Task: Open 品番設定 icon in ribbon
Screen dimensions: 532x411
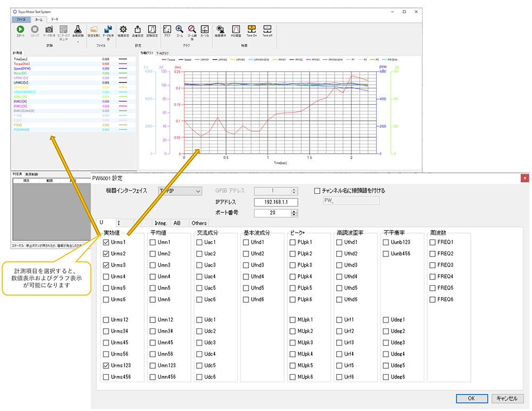Action: (137, 29)
